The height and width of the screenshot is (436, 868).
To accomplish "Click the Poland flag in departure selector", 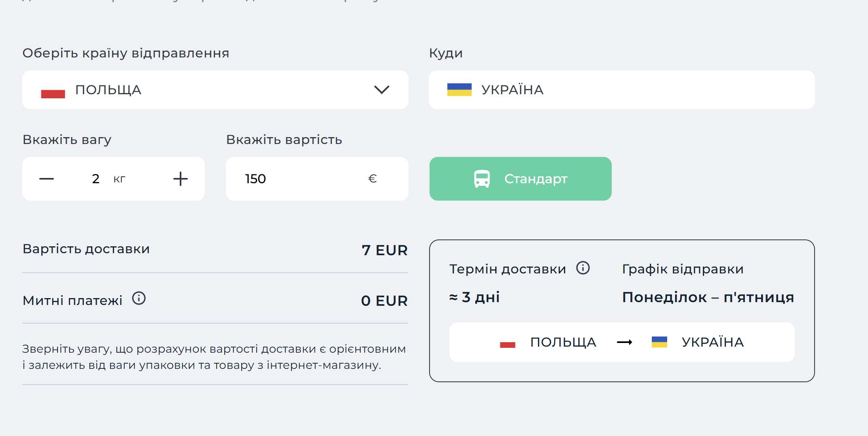I will pyautogui.click(x=53, y=90).
